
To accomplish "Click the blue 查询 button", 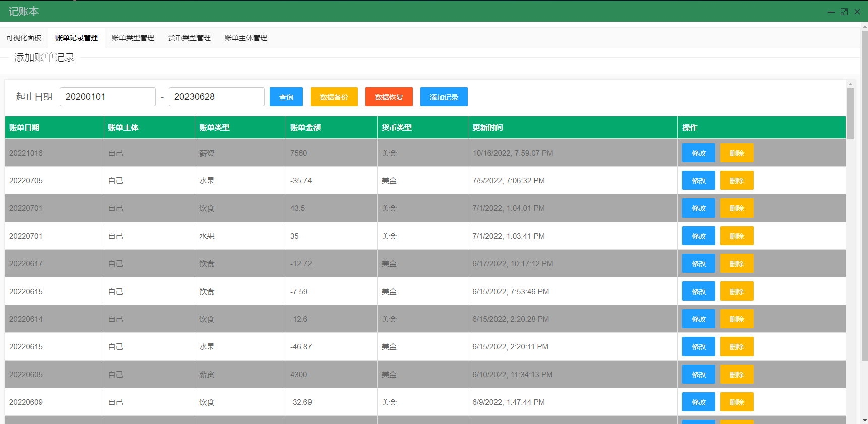I will 286,97.
